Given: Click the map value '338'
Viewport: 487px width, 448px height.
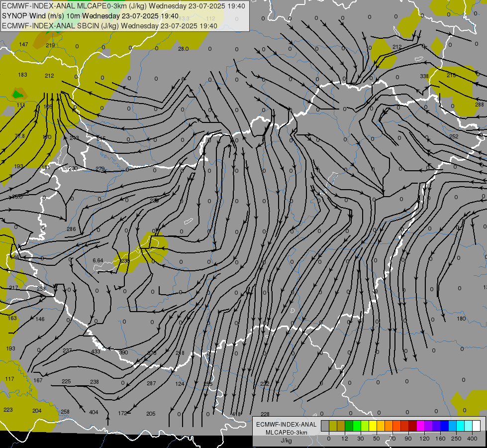Looking at the screenshot, I should pos(424,76).
